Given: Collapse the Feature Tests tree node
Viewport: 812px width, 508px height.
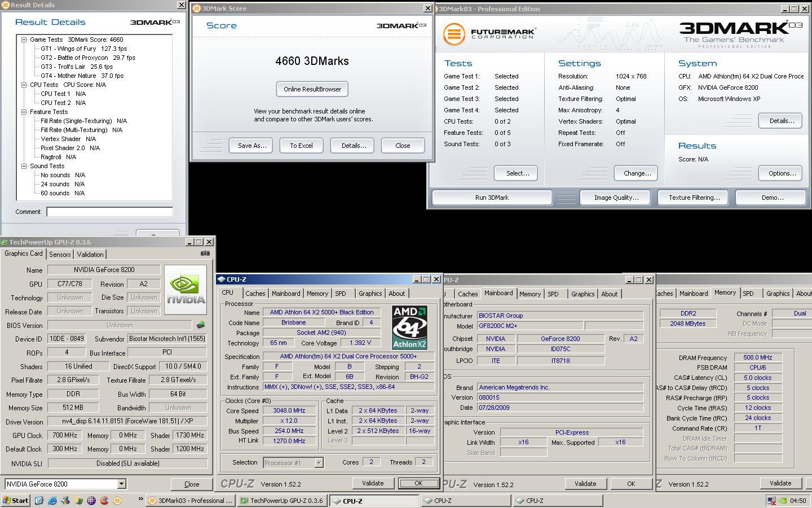Looking at the screenshot, I should click(x=24, y=112).
